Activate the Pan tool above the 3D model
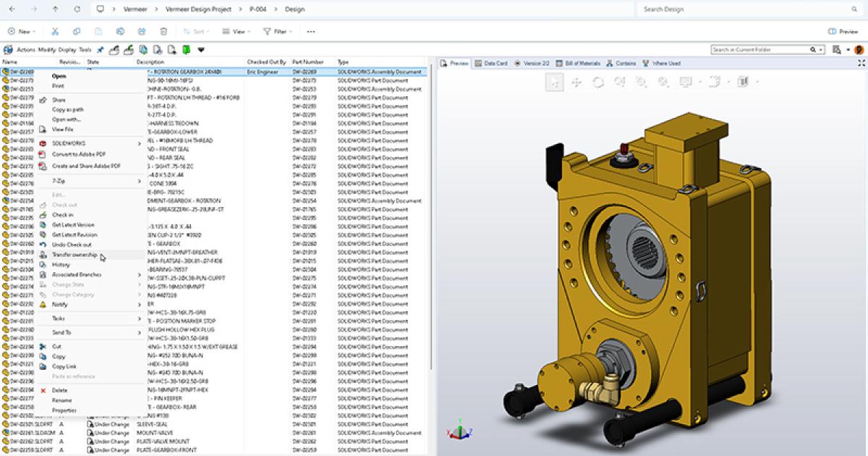868x456 pixels. pos(576,82)
